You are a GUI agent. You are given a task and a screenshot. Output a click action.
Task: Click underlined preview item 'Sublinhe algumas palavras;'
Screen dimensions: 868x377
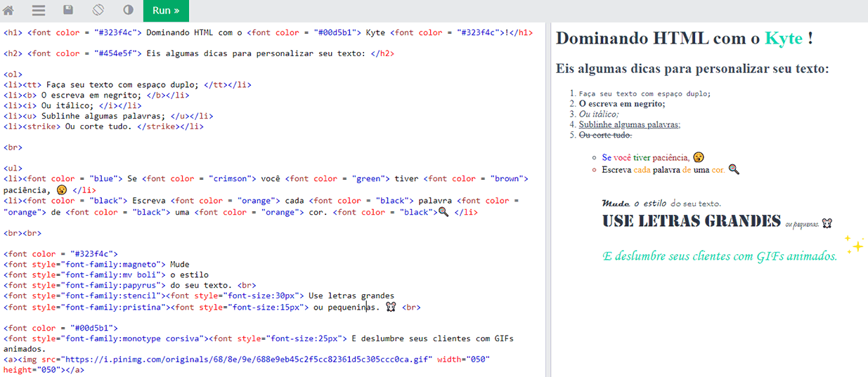tap(630, 125)
